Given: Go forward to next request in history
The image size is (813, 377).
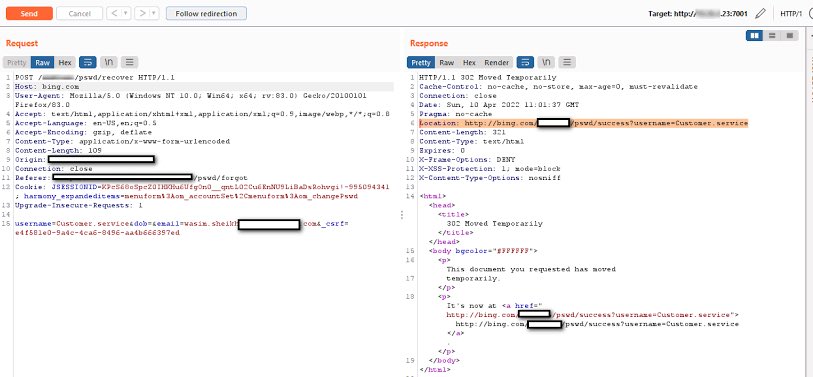Looking at the screenshot, I should coord(142,13).
